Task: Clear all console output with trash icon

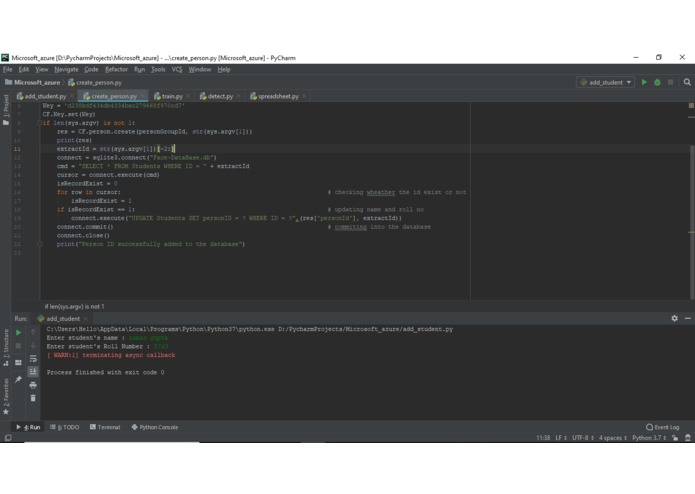Action: [x=33, y=398]
